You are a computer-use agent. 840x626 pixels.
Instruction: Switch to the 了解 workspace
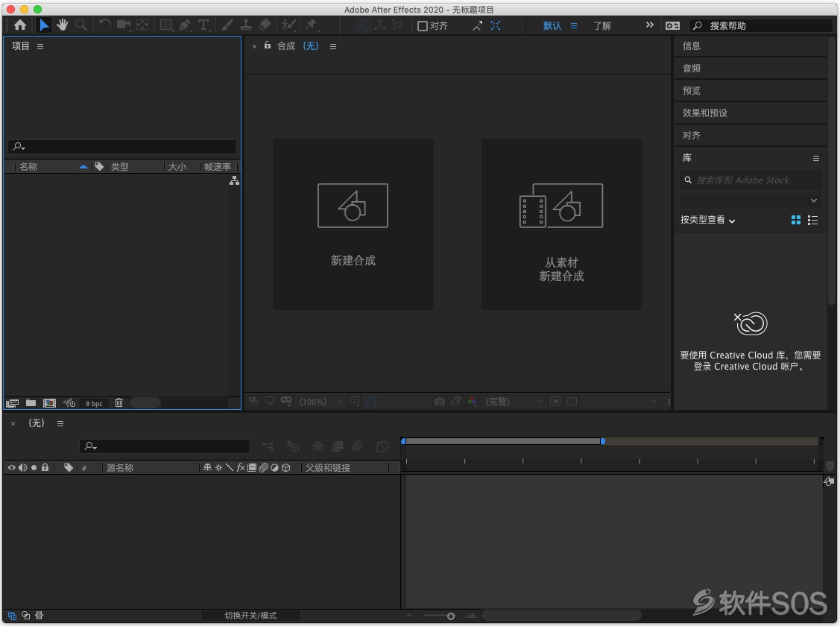[602, 25]
